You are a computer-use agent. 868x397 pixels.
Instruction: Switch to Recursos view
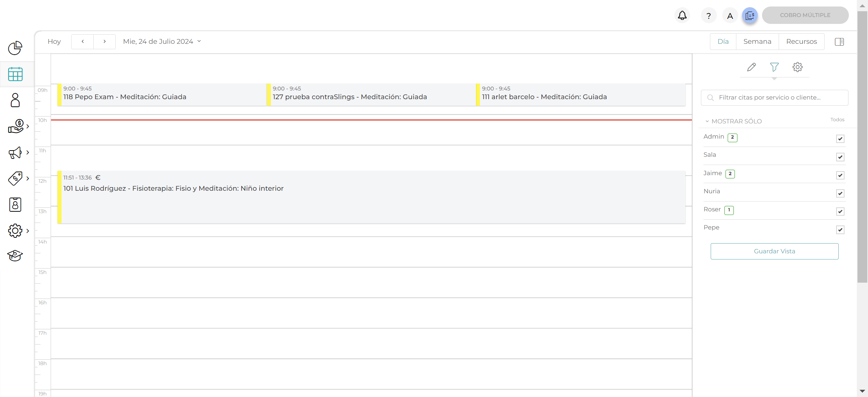[801, 42]
